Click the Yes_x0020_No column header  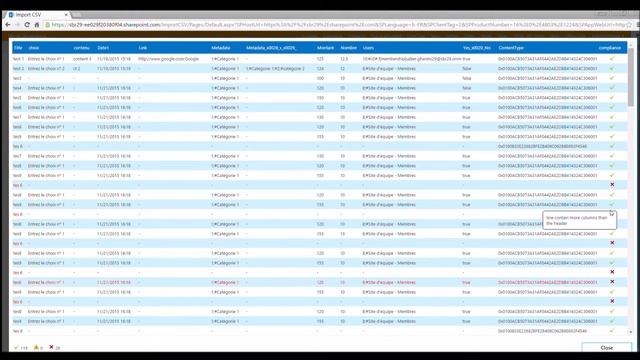point(477,48)
